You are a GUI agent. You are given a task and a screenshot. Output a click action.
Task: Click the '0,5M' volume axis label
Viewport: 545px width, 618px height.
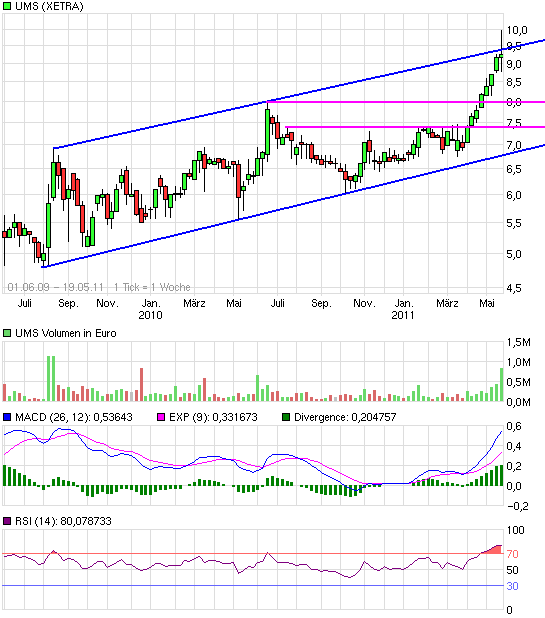coord(519,382)
